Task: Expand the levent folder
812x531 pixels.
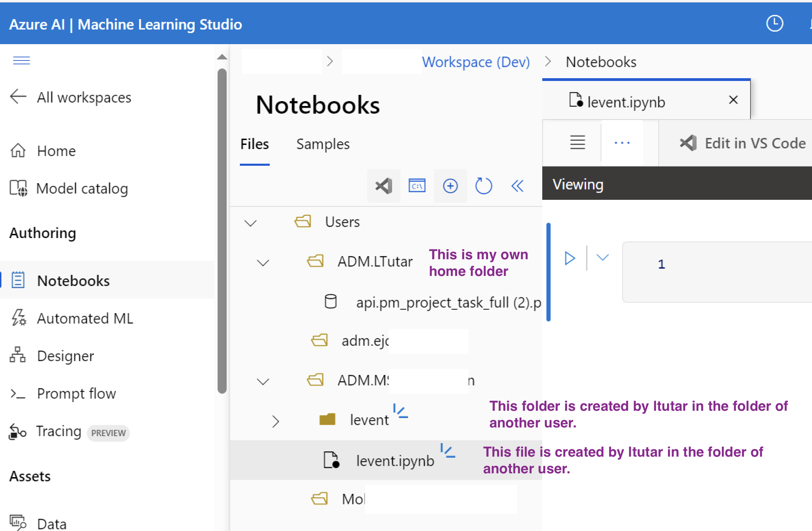Action: pyautogui.click(x=276, y=421)
